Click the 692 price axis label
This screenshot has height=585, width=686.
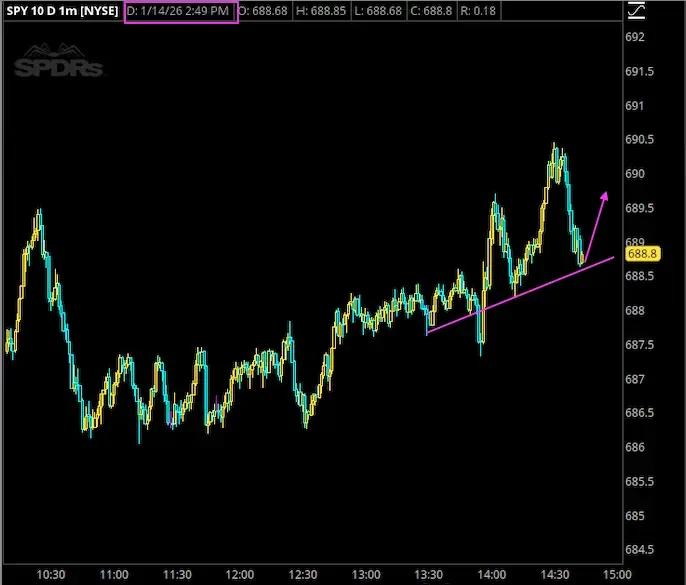635,37
